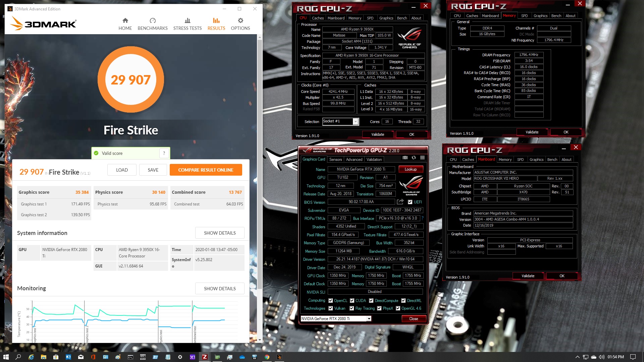This screenshot has width=644, height=362.
Task: Open Settings gear on taskbar
Action: pyautogui.click(x=180, y=357)
